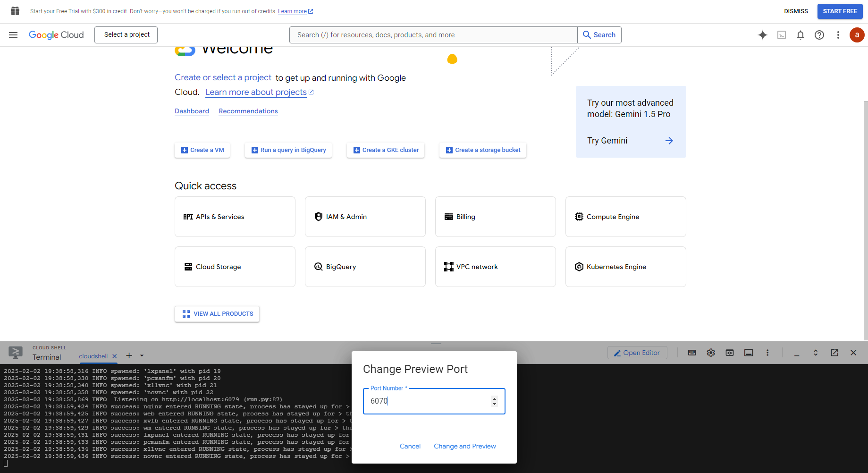Dismiss the free trial banner
868x473 pixels.
click(796, 11)
